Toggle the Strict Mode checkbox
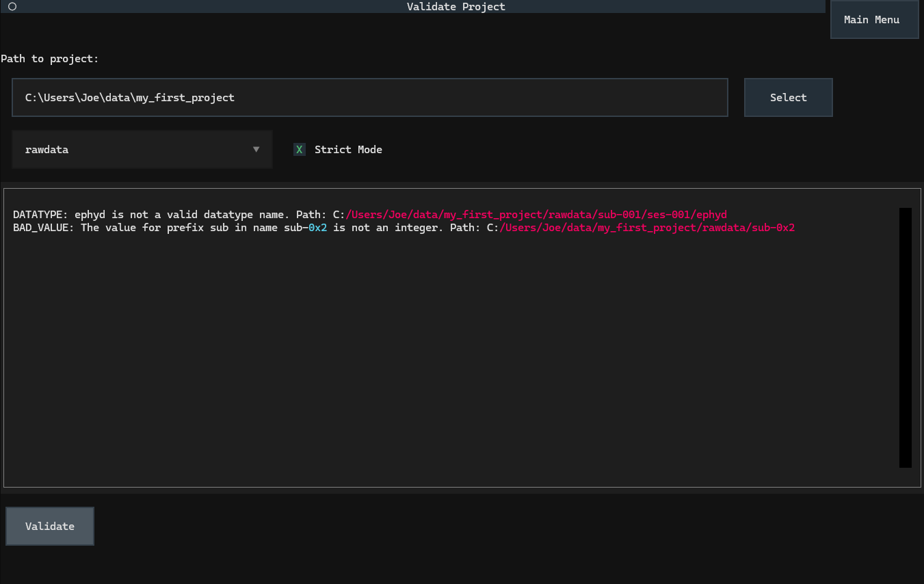 299,149
